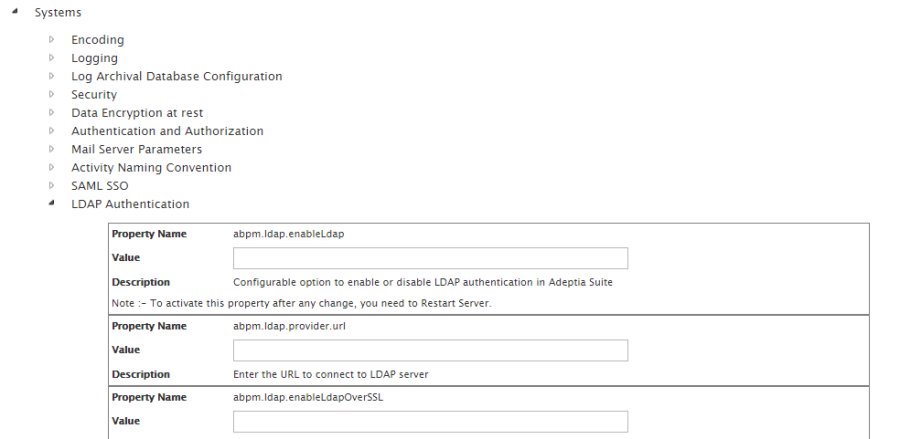The height and width of the screenshot is (439, 900).
Task: Focus the abpm.ldap.provider.url value field
Action: [430, 350]
